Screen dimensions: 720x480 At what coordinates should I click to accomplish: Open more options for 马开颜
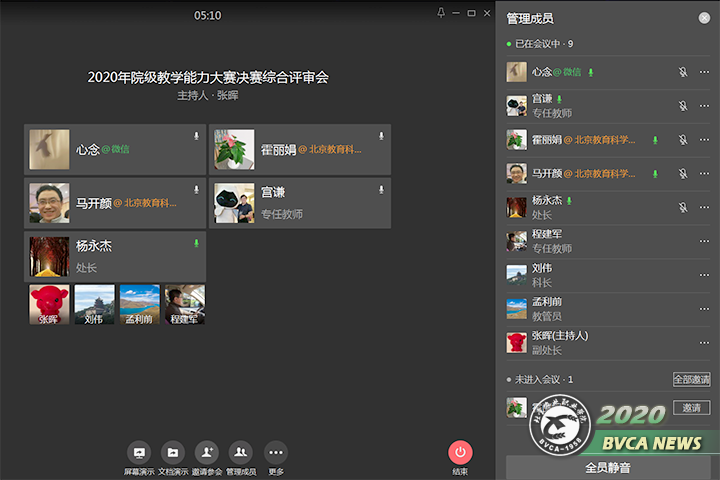tap(704, 174)
